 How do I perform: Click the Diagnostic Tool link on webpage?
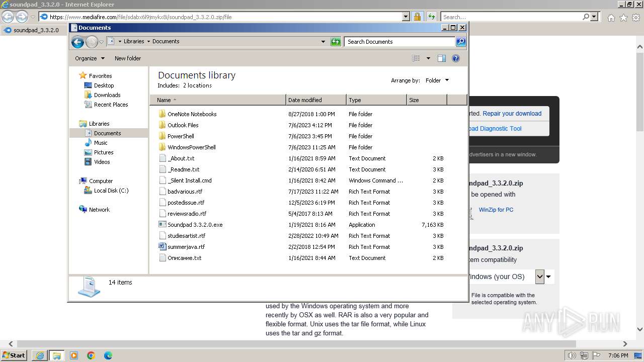pyautogui.click(x=495, y=129)
